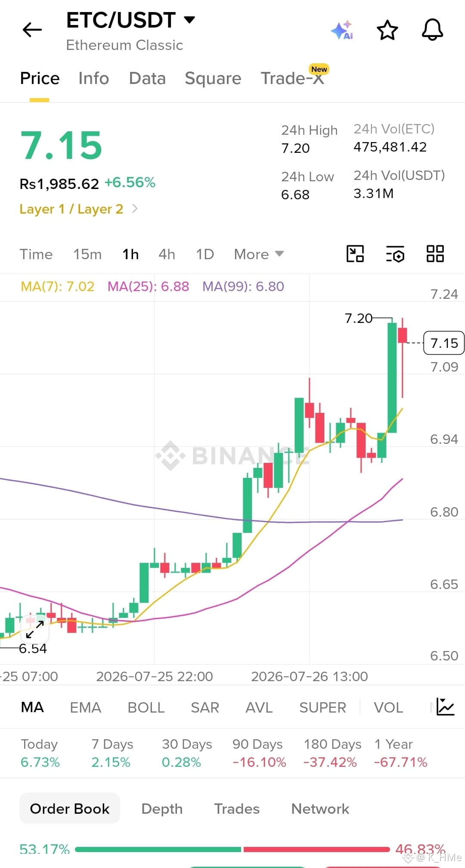Tap the 2026-07-26 13:00 time axis label
The width and height of the screenshot is (465, 868).
[310, 676]
